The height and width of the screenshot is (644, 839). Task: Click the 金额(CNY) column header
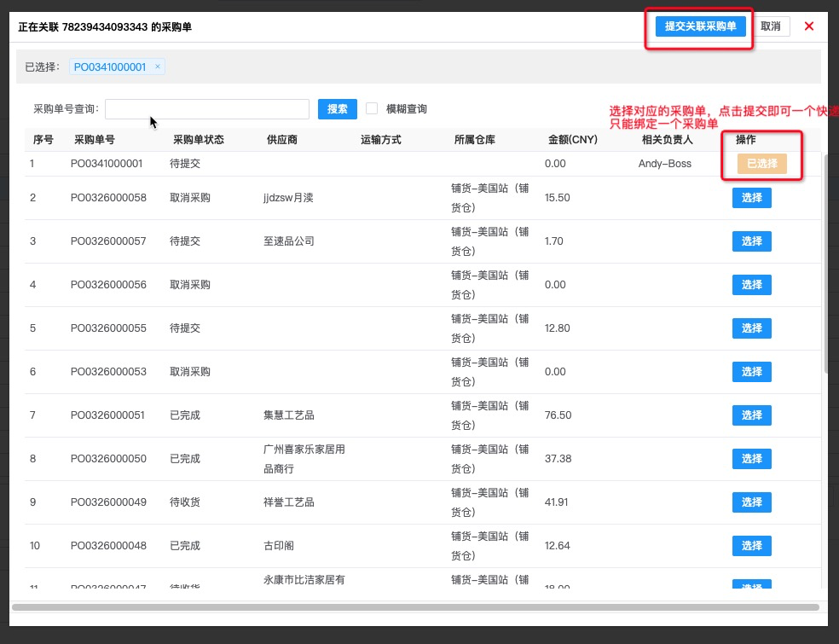(572, 140)
